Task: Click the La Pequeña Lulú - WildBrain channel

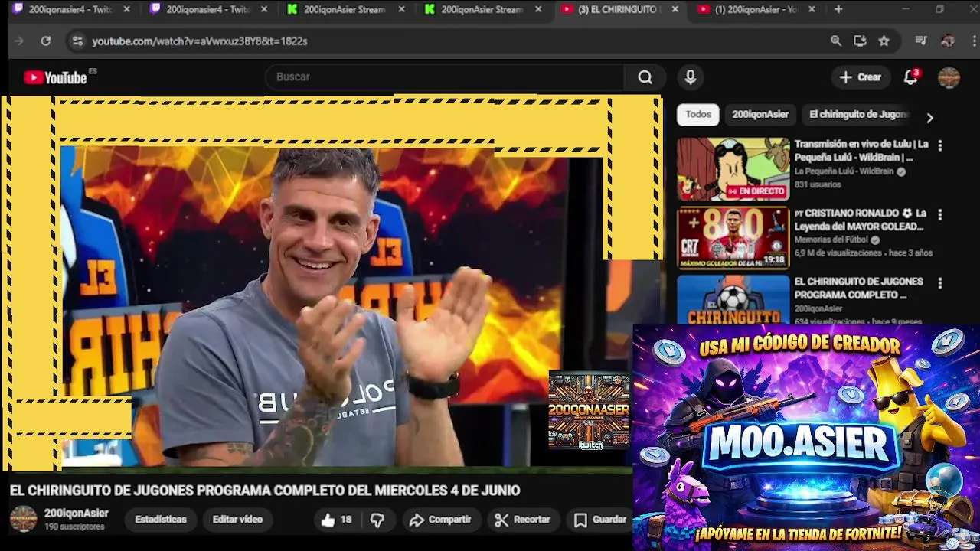Action: (844, 171)
